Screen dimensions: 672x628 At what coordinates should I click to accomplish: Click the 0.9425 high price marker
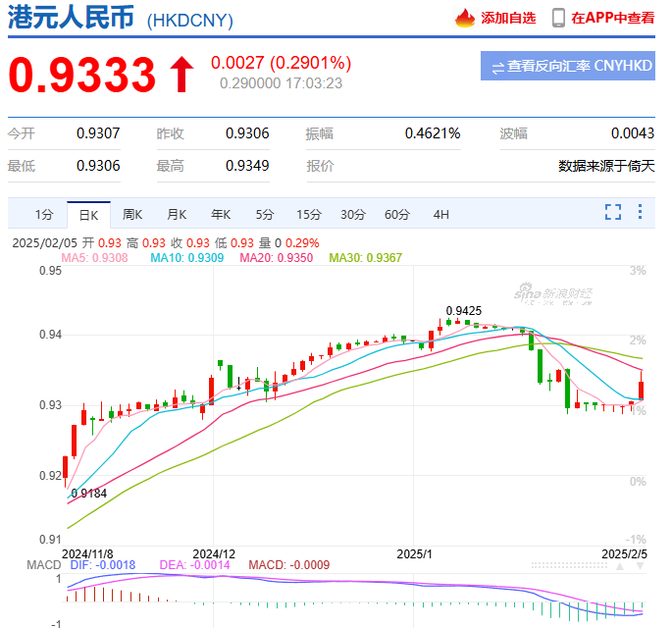pos(464,310)
